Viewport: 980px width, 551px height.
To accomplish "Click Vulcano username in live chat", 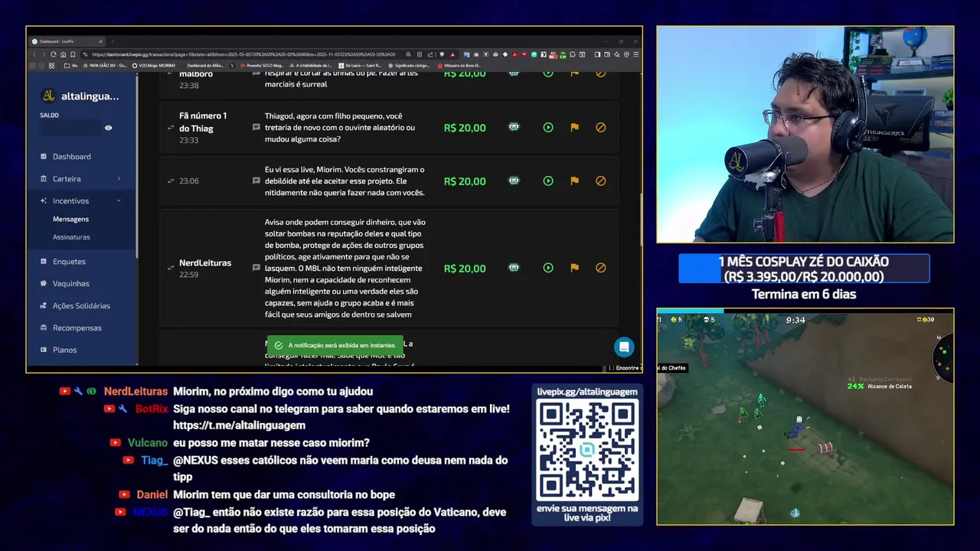I will point(148,443).
